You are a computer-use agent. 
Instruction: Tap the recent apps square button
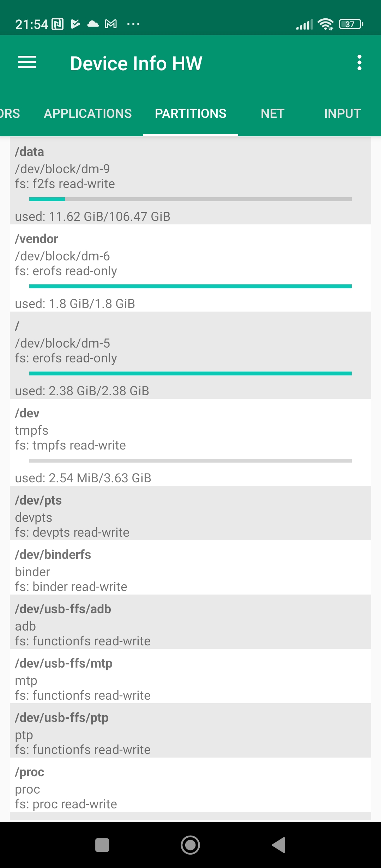tap(102, 845)
